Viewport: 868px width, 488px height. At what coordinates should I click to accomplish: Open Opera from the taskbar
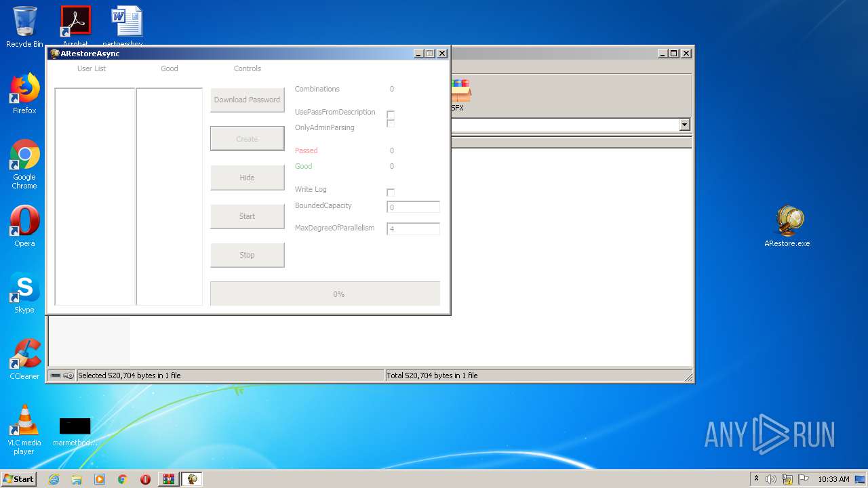pos(145,479)
